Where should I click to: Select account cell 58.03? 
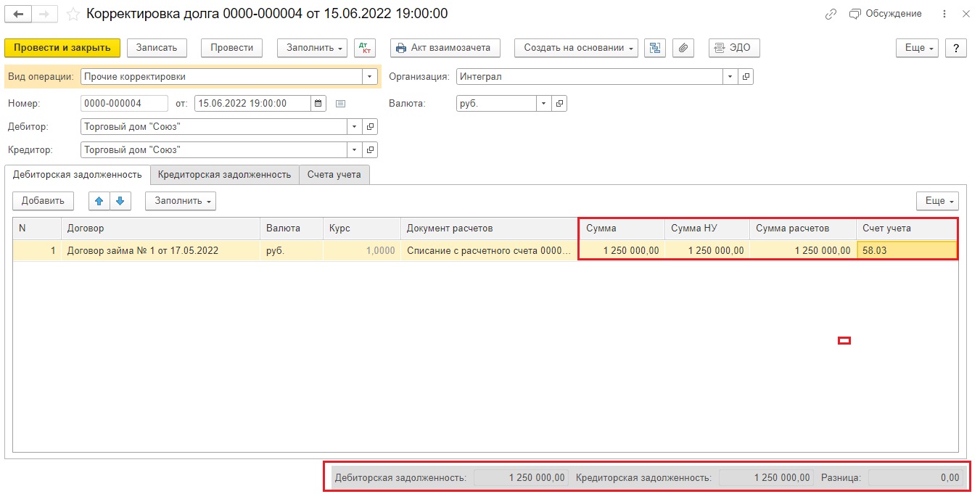coord(907,250)
